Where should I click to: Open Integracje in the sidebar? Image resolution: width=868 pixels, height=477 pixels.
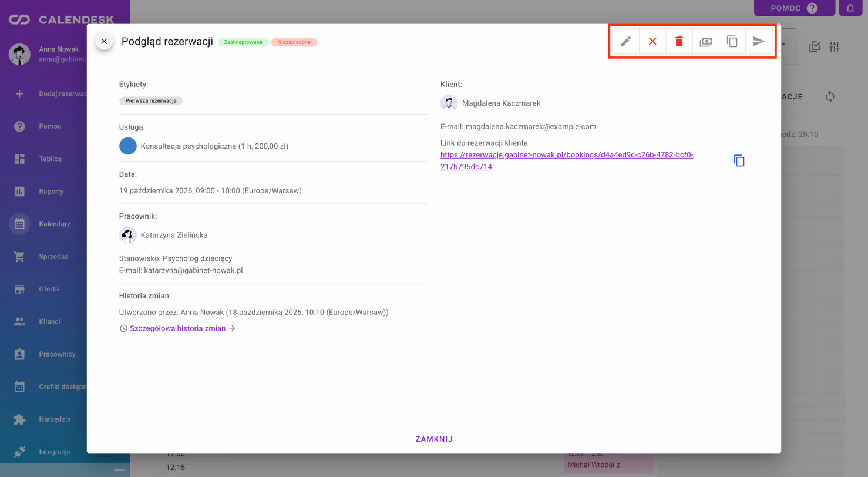[55, 452]
